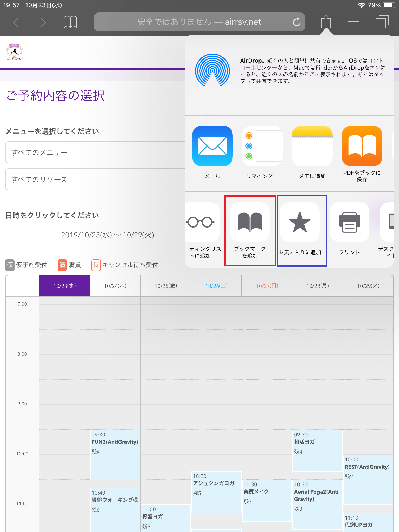The height and width of the screenshot is (532, 399).
Task: Select the 10/24(木) date column header
Action: 115,286
